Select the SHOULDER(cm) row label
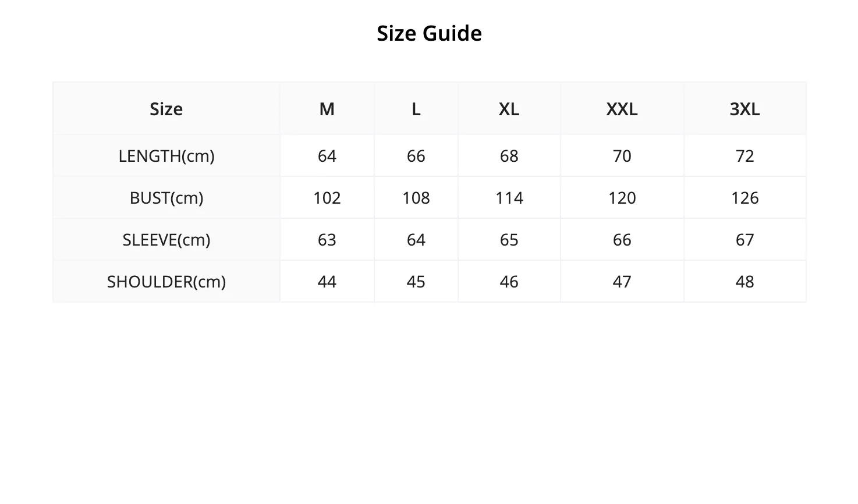 [166, 282]
